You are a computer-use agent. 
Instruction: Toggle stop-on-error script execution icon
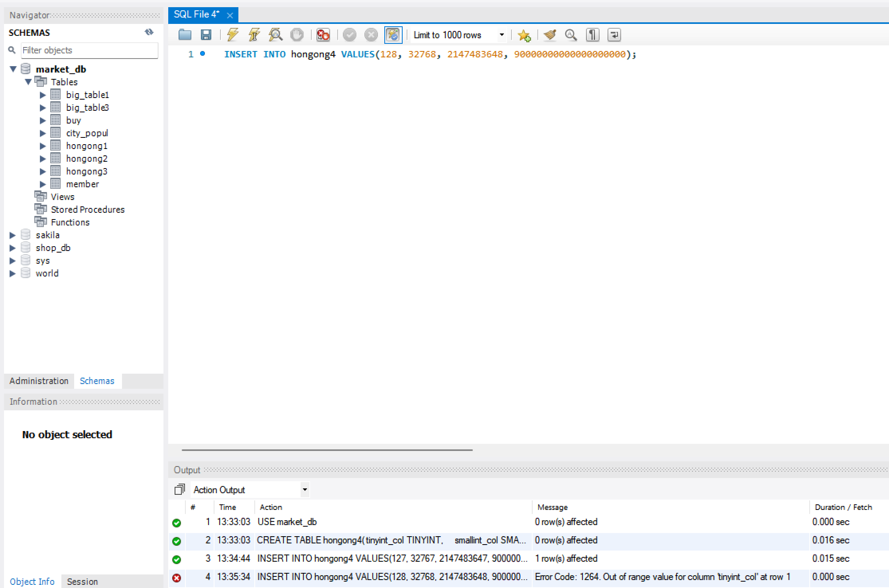pos(323,35)
